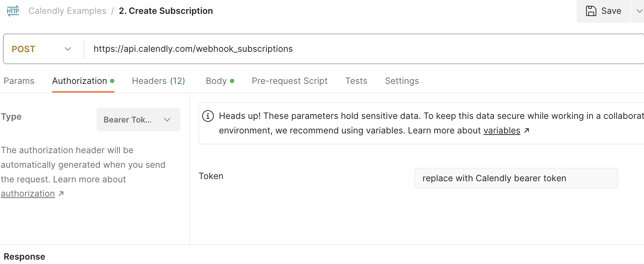644x264 pixels.
Task: Click the Calendly Examples breadcrumb
Action: [67, 11]
